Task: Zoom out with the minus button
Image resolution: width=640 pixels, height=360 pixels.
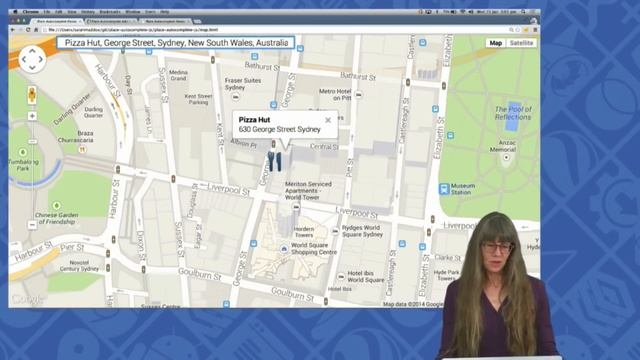Action: pyautogui.click(x=32, y=224)
